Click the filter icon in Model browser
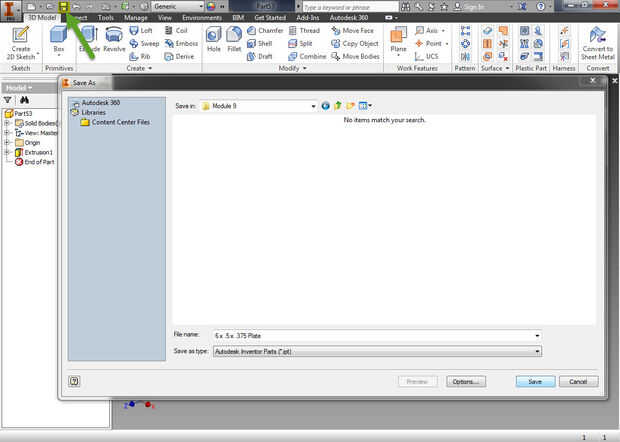The width and height of the screenshot is (620, 442). [8, 100]
